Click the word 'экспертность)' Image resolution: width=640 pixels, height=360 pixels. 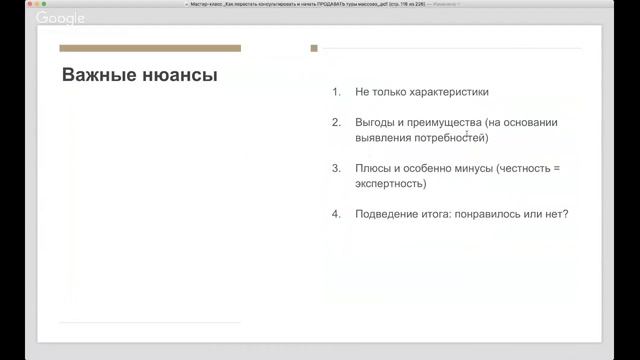click(391, 184)
